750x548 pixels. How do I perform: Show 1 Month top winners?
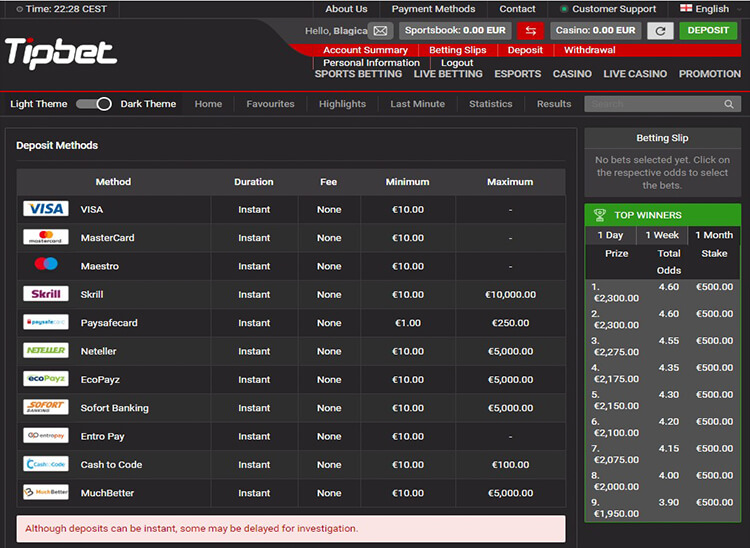coord(714,235)
